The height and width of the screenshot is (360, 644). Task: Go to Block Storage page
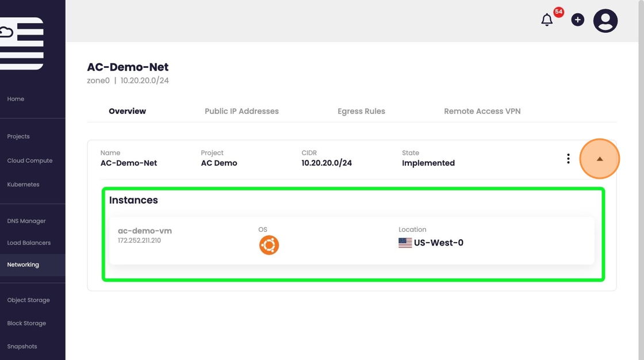click(26, 323)
